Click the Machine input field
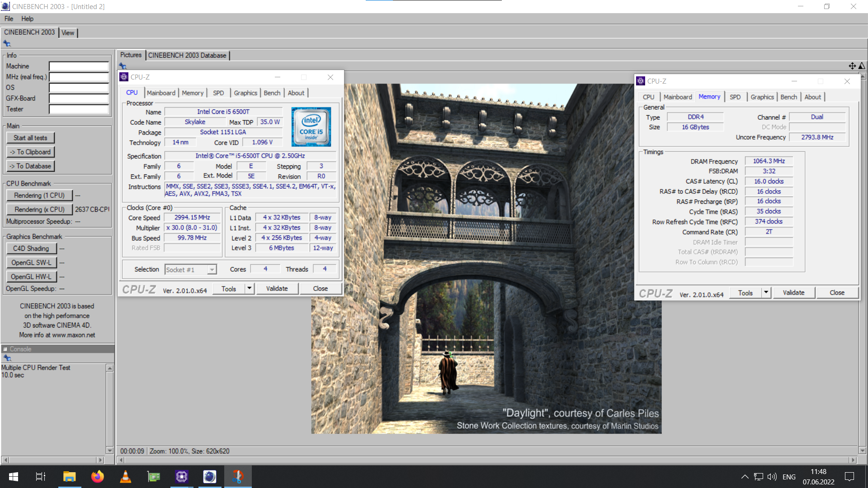Viewport: 868px width, 488px height. coord(79,66)
